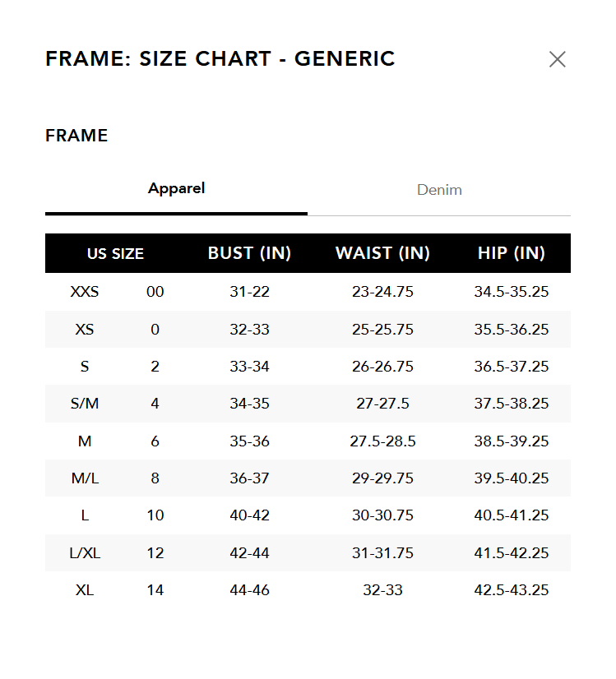Click the WAIST (IN) column header
Viewport: 616px width, 679px height.
pyautogui.click(x=382, y=253)
